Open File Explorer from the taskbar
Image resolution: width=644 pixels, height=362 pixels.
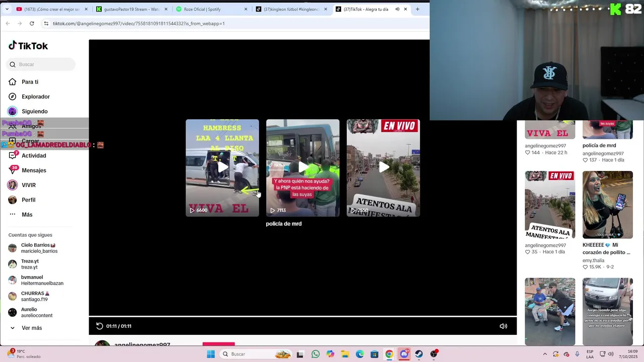point(345,354)
